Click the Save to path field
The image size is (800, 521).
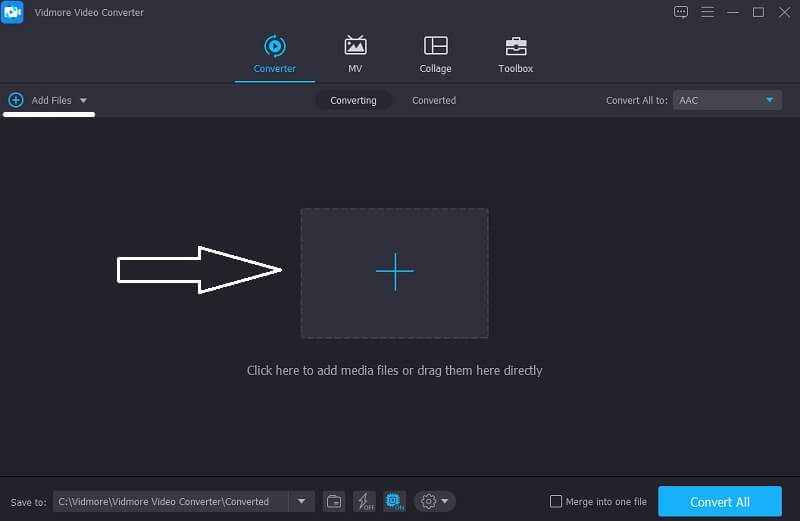point(170,501)
